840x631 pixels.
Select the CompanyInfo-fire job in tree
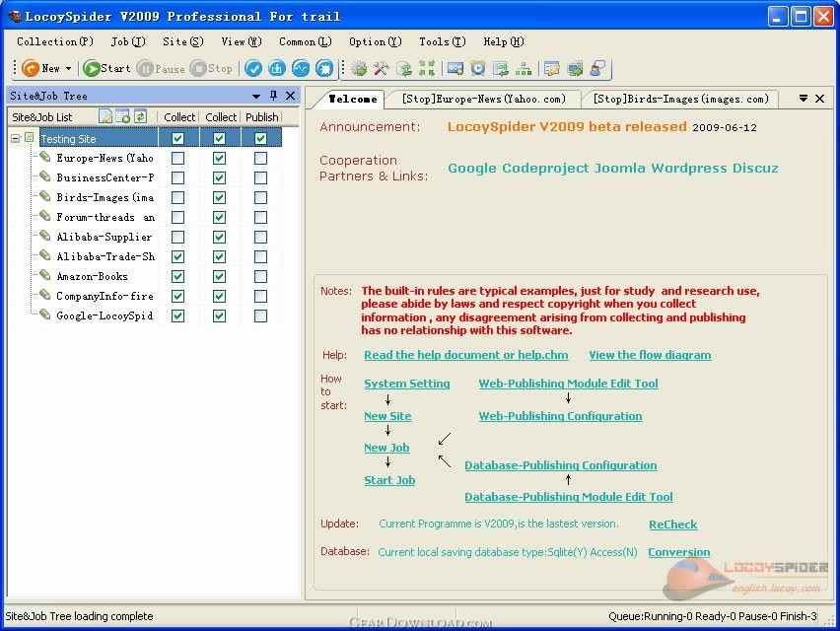[x=105, y=296]
